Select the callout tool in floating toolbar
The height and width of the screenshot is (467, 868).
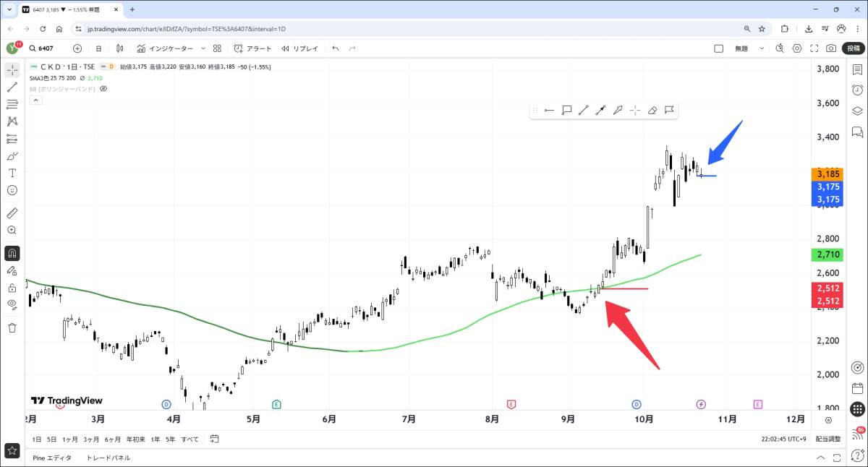point(566,110)
